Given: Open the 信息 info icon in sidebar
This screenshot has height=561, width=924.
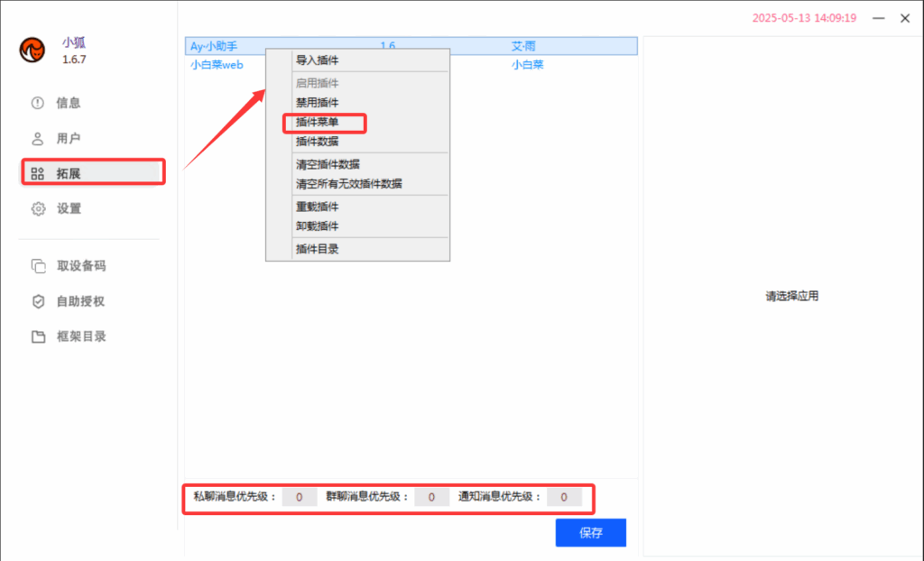Looking at the screenshot, I should pos(38,103).
